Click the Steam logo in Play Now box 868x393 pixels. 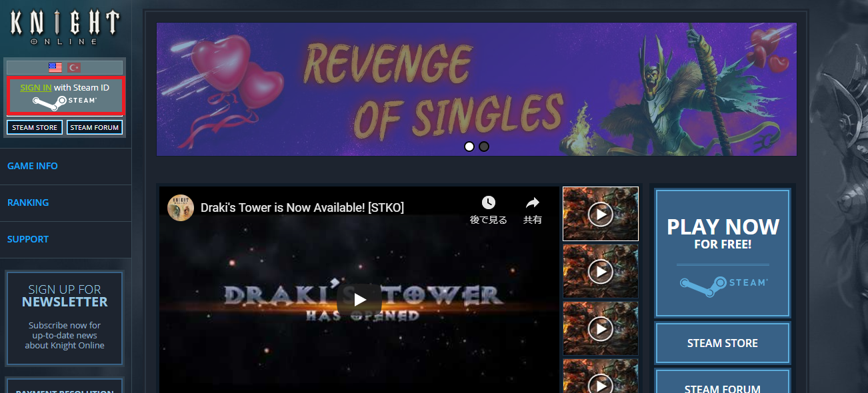pyautogui.click(x=723, y=283)
